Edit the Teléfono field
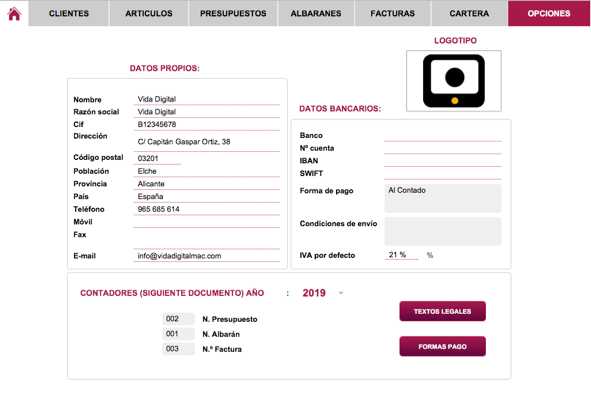 pos(207,209)
